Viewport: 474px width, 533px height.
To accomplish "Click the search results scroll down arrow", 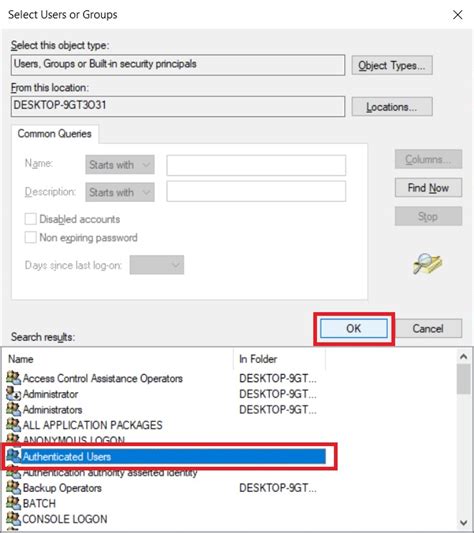I will 463,522.
